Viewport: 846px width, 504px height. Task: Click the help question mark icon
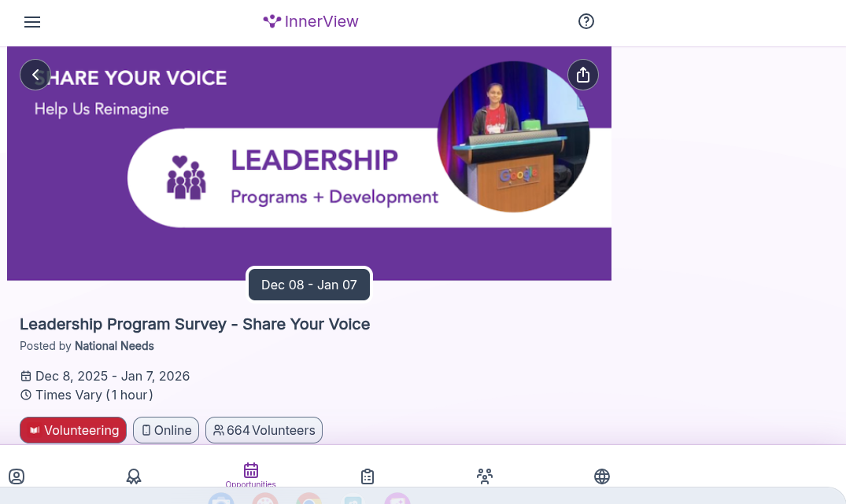586,21
